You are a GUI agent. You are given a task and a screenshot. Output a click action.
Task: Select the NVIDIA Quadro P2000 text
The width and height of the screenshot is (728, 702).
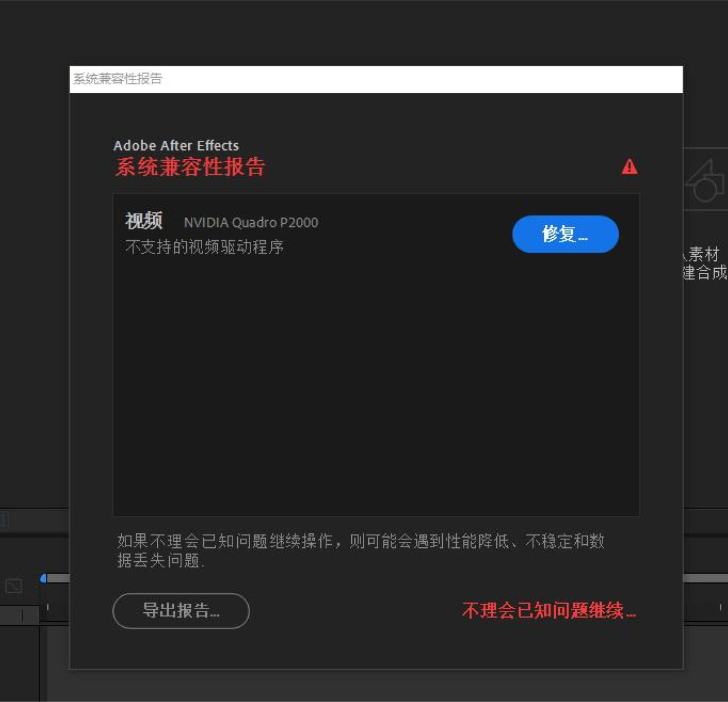tap(251, 223)
